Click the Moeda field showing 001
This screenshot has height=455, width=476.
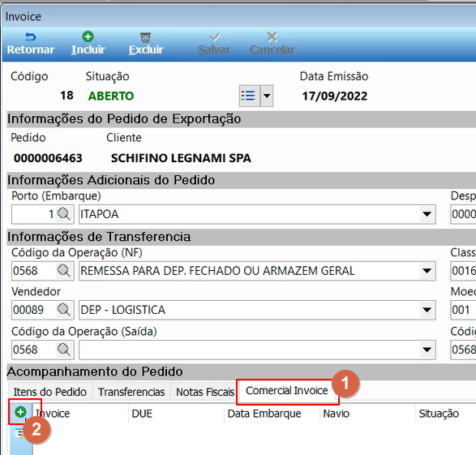coord(463,310)
